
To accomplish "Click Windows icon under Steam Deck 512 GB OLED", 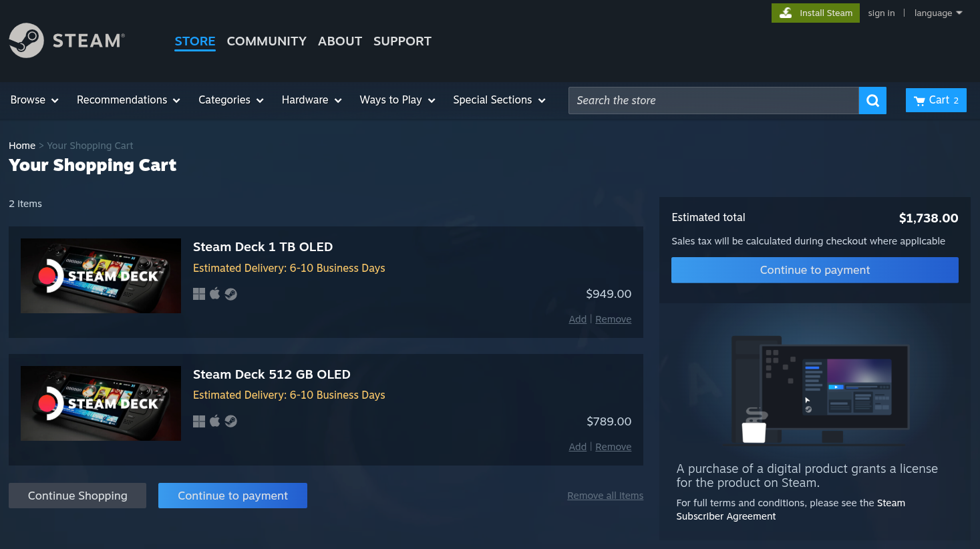I will pos(199,421).
